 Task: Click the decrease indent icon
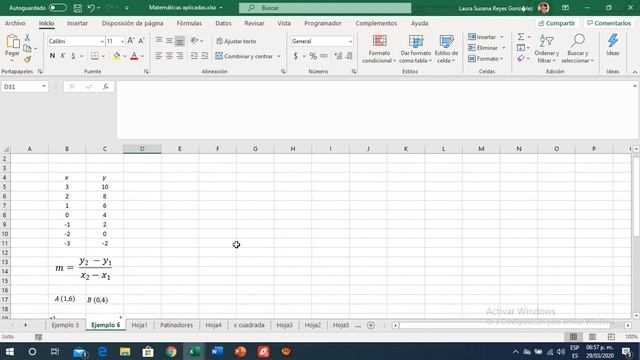194,56
